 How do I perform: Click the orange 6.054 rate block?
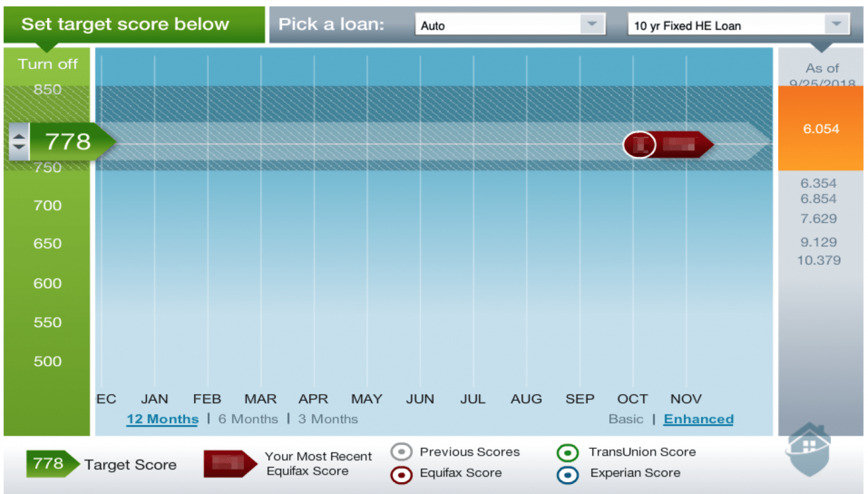(x=820, y=129)
